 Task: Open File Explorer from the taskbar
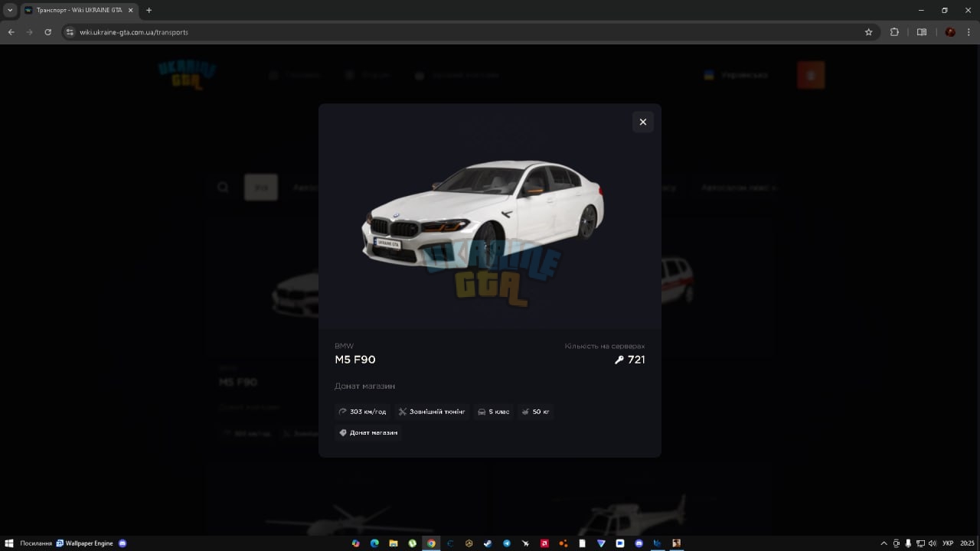click(x=394, y=543)
